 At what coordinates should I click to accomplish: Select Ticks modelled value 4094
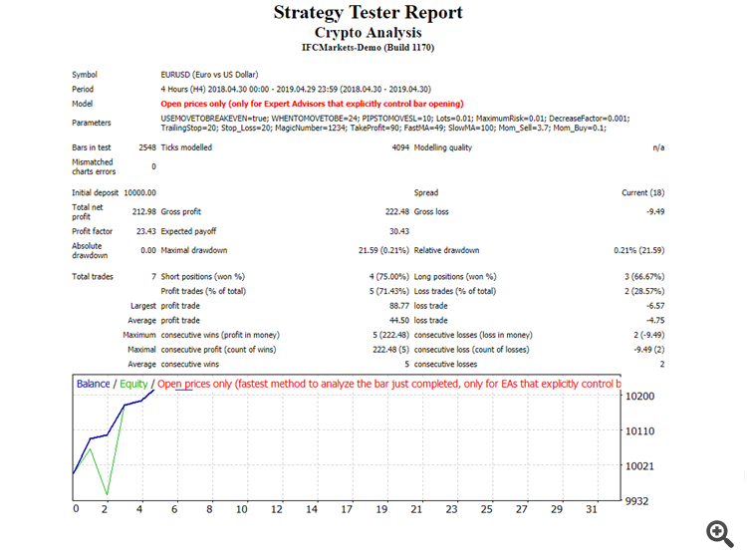point(400,147)
